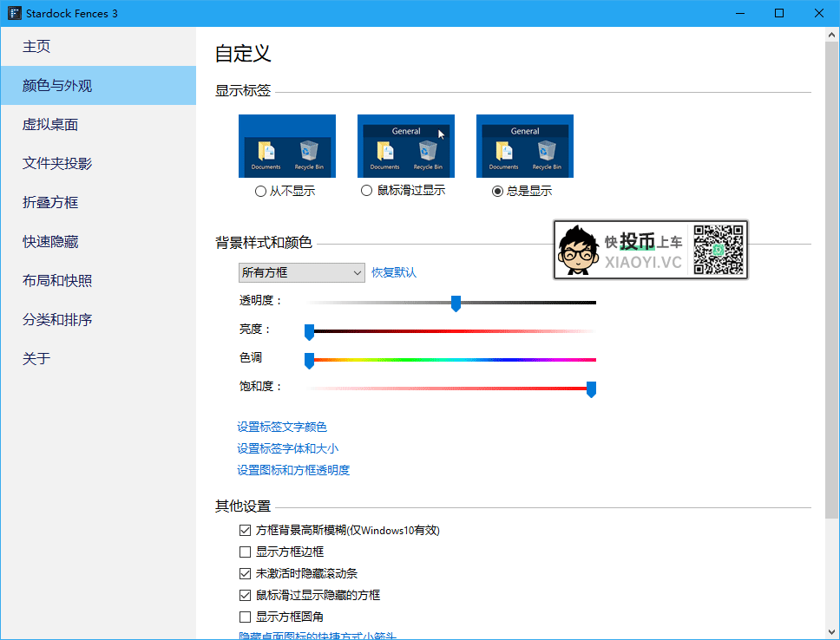Click the vertical scrollbar thumb
Screen dimensions: 840x640
(831, 281)
